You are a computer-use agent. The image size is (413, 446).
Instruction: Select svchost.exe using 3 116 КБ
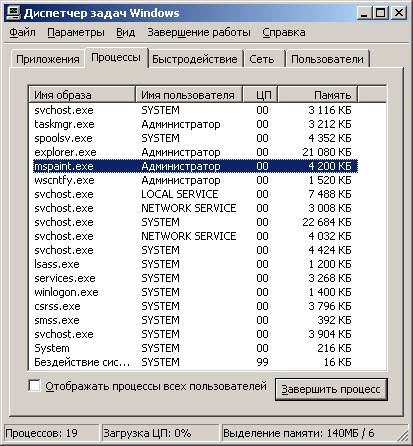coord(196,110)
